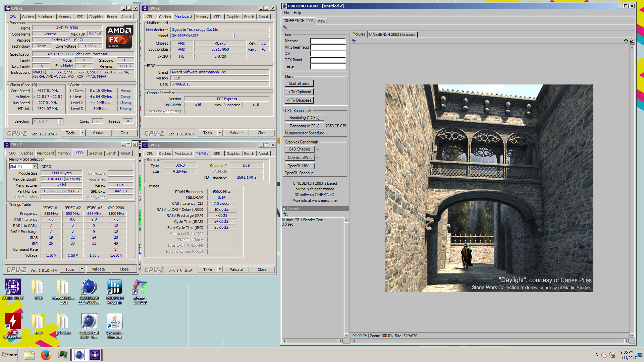Switch to CINEBENCH 2003 Database tab
The image size is (644, 362).
click(x=392, y=35)
